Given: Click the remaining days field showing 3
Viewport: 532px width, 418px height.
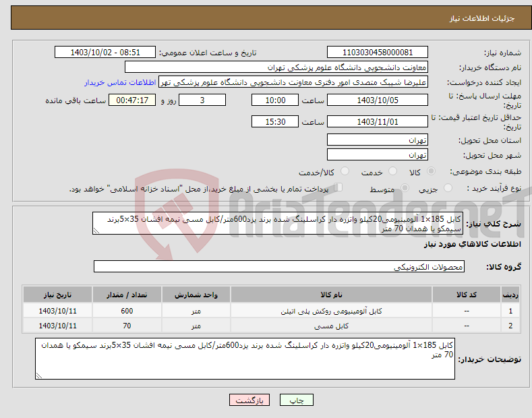Looking at the screenshot, I should [x=202, y=100].
